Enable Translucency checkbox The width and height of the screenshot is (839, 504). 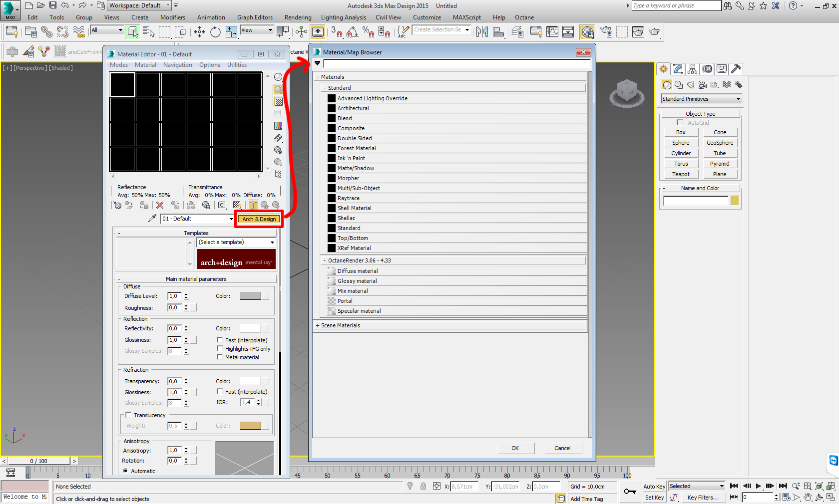coord(128,415)
